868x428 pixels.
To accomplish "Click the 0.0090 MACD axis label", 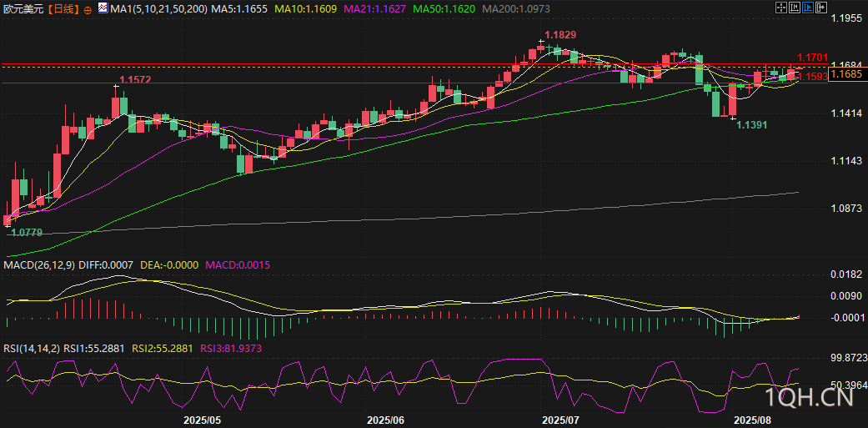I will click(x=847, y=296).
